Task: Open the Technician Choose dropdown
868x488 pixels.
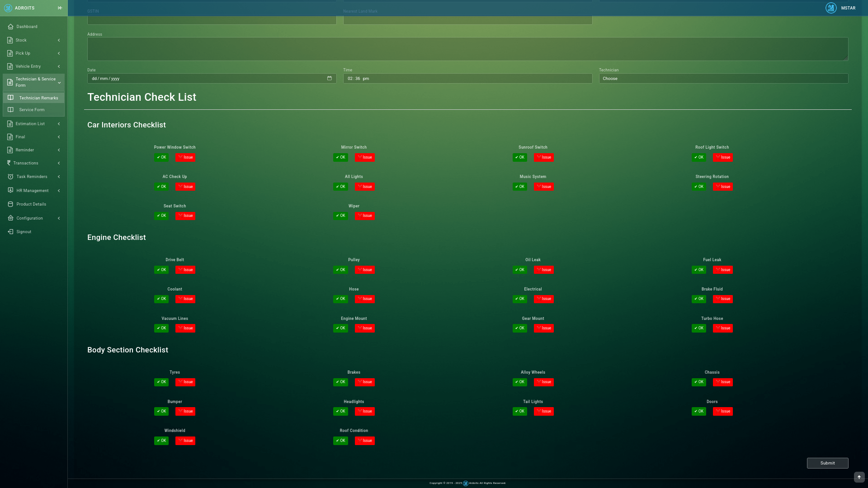Action: pos(723,79)
